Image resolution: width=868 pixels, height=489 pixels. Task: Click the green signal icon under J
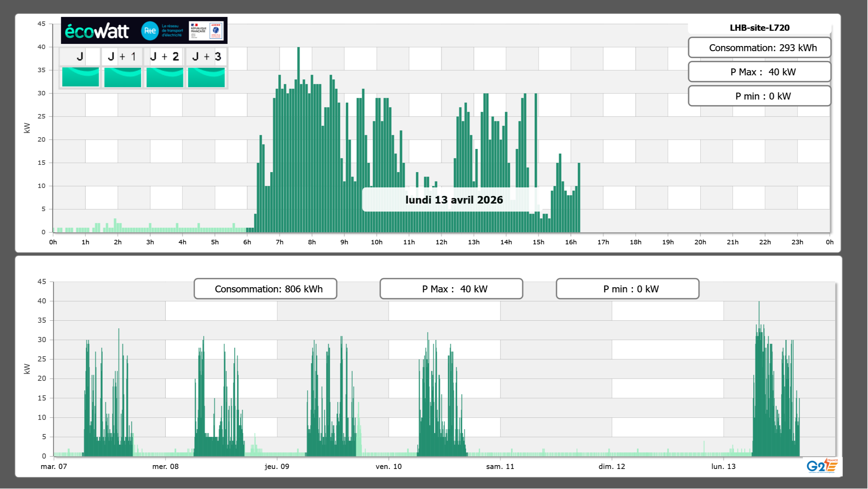click(80, 77)
